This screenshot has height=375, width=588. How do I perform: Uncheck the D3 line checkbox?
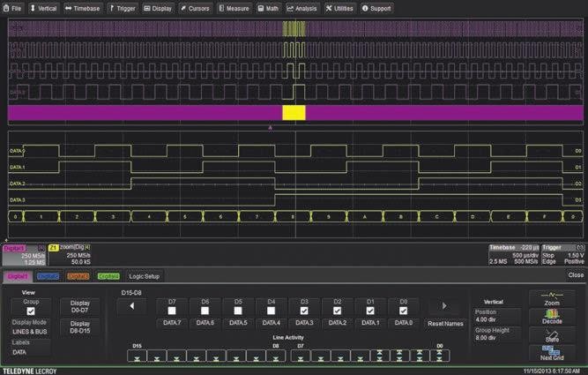pos(304,311)
